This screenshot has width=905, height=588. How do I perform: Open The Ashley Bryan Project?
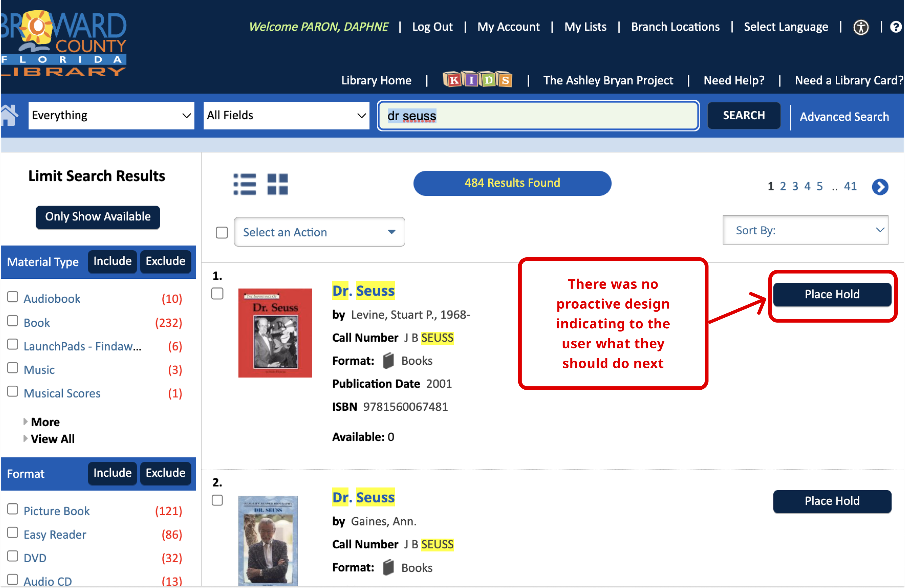608,81
